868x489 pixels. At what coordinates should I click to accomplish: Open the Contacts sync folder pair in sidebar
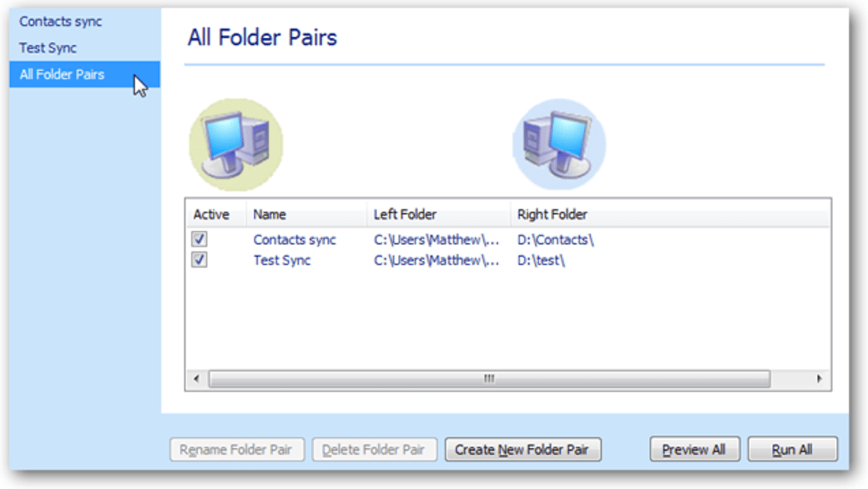61,21
